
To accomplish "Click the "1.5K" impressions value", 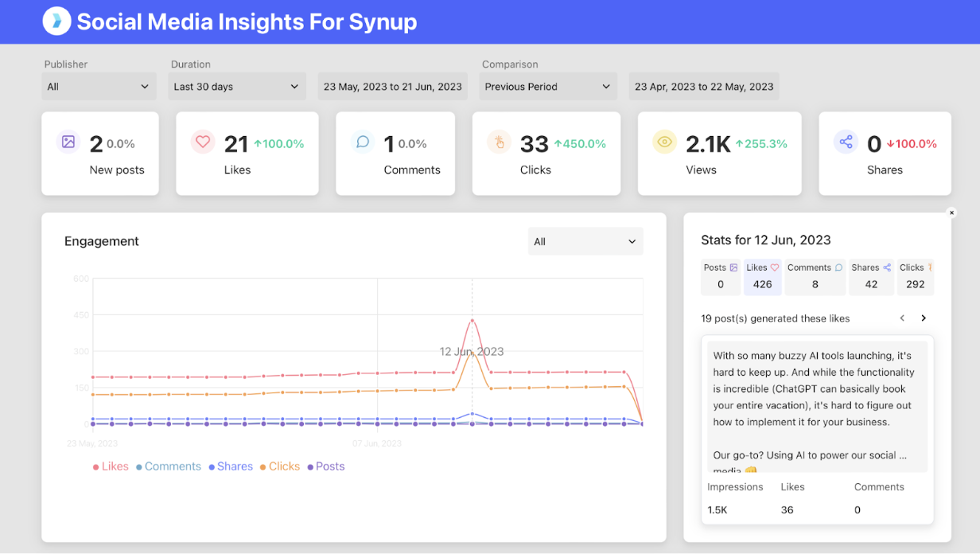I will click(x=717, y=510).
